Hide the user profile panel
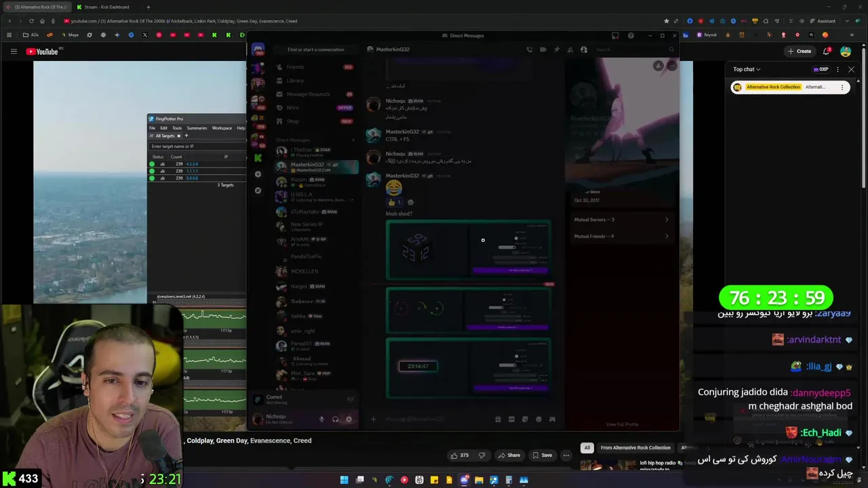 [584, 49]
